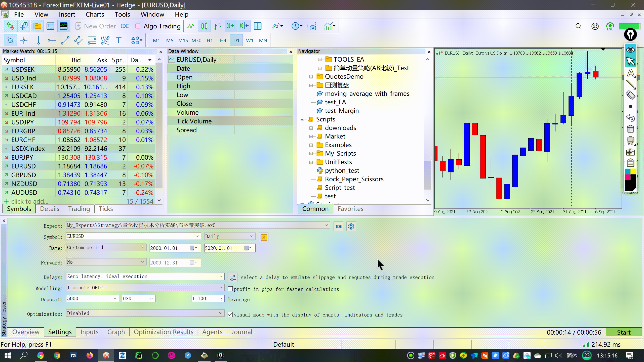The height and width of the screenshot is (362, 644).
Task: Click the tile windows grid icon
Action: 258,26
